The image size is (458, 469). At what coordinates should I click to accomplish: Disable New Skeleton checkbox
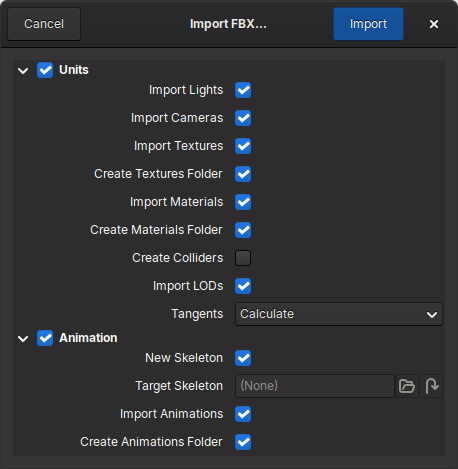[243, 358]
